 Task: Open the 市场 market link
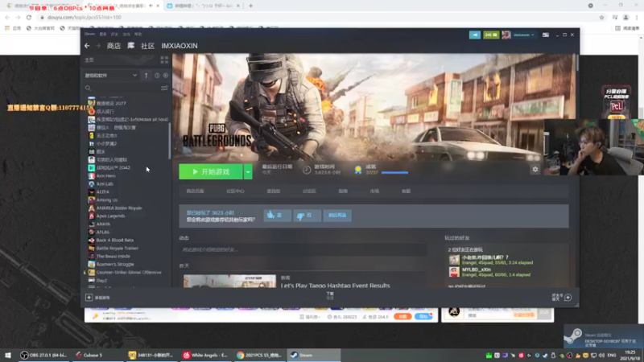click(374, 191)
